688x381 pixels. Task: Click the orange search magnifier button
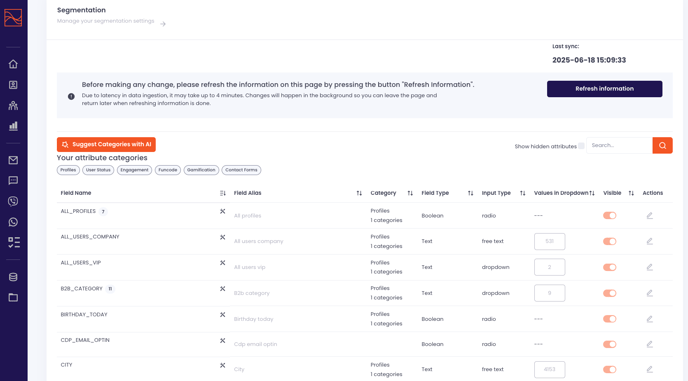pyautogui.click(x=663, y=145)
